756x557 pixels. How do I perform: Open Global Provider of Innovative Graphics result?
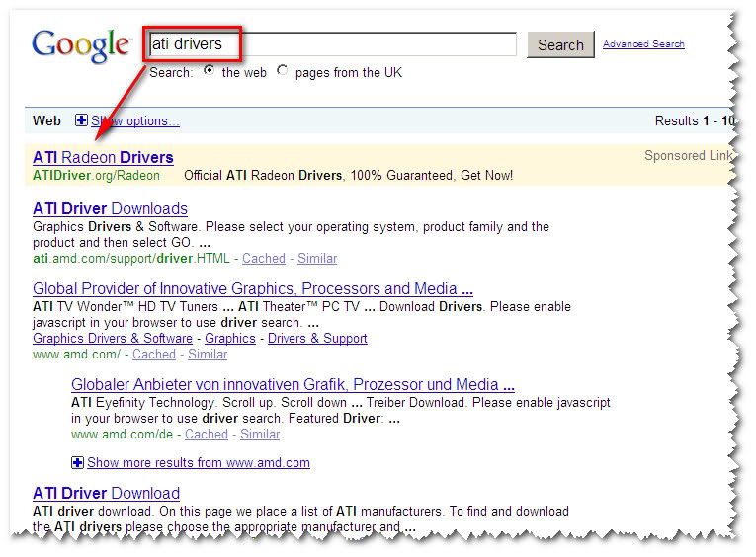[252, 289]
